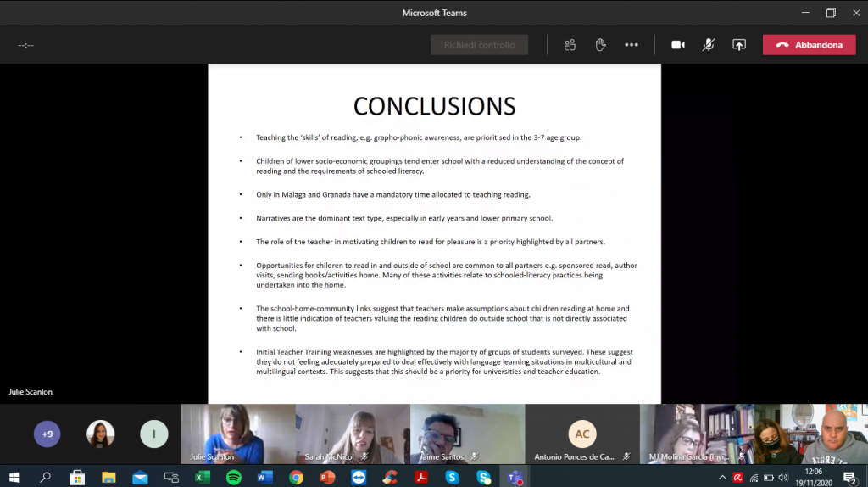Show the meeting participants panel
Image resolution: width=868 pixels, height=487 pixels.
click(x=570, y=45)
